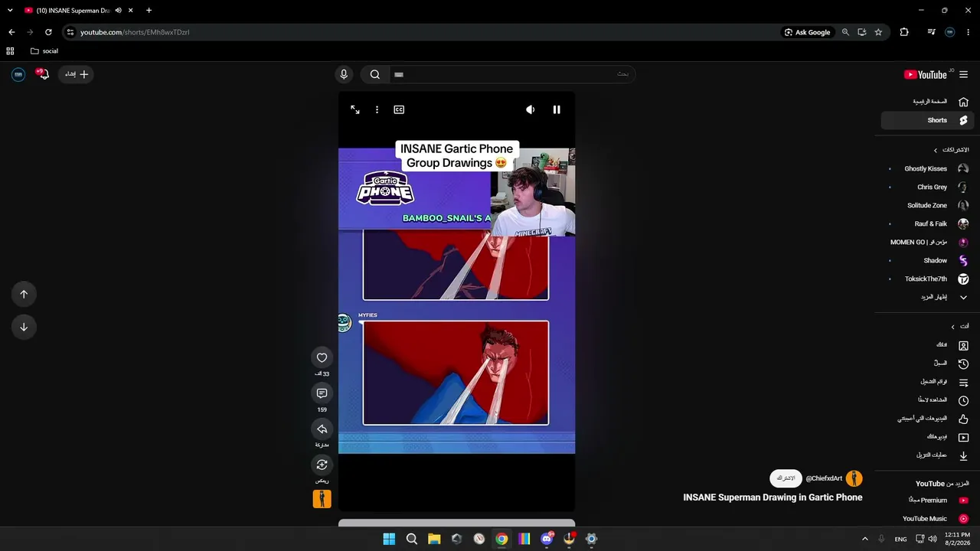980x551 pixels.
Task: Toggle fullscreen on the Shorts player
Action: (x=355, y=109)
